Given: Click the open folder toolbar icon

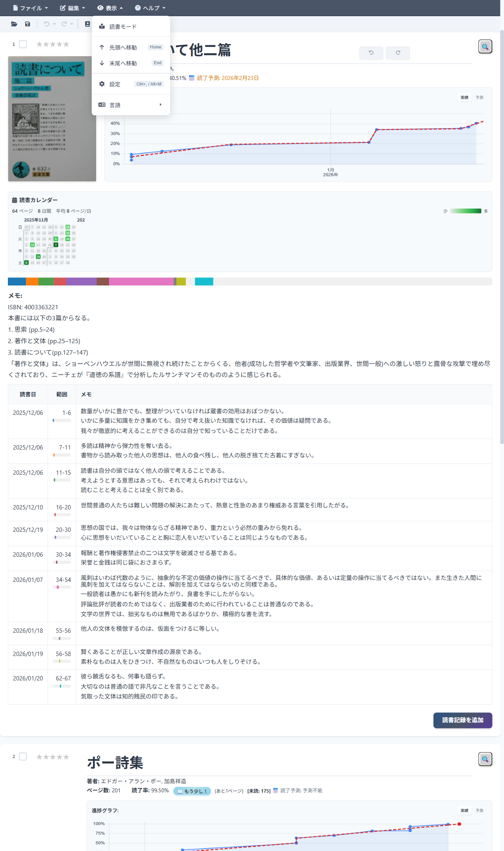Looking at the screenshot, I should pyautogui.click(x=14, y=24).
